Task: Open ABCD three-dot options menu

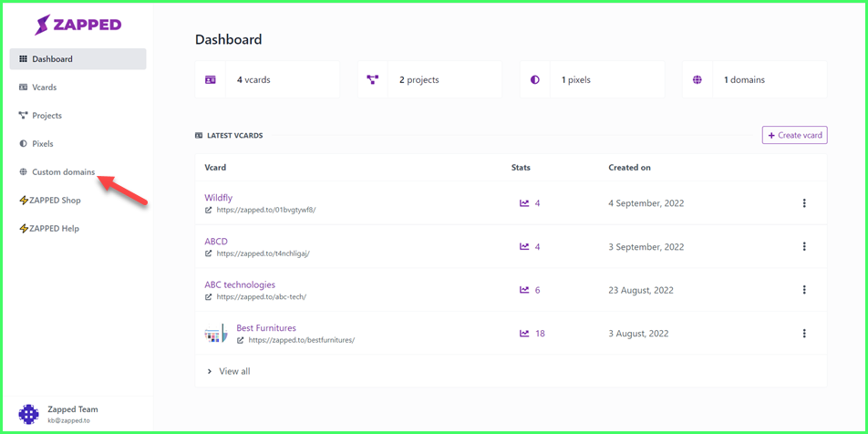Action: click(x=804, y=246)
